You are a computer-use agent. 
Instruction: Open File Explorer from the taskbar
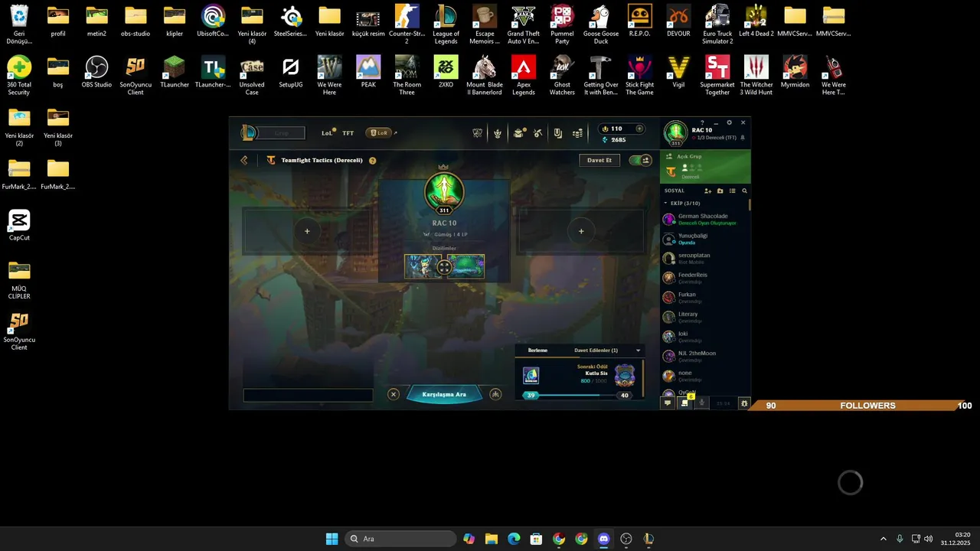pyautogui.click(x=492, y=539)
